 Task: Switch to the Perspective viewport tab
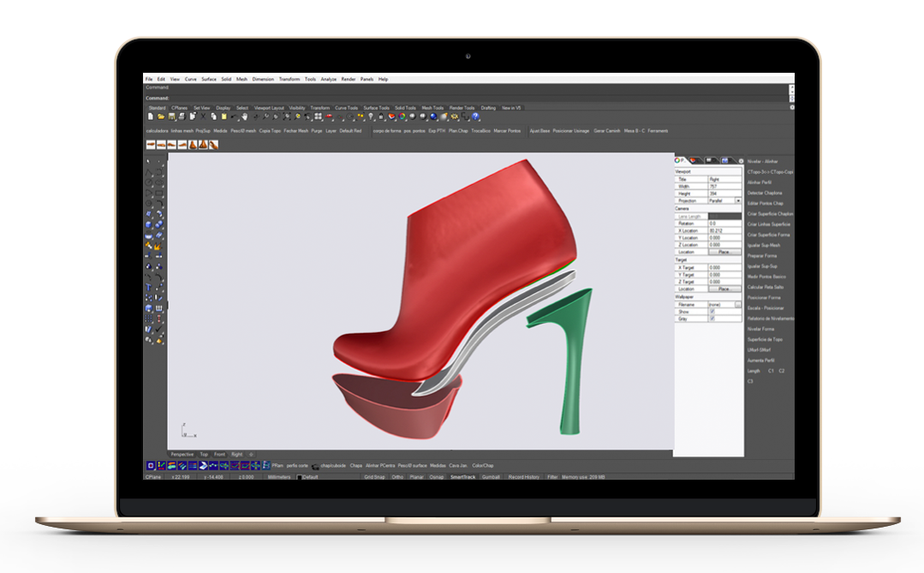click(x=182, y=455)
